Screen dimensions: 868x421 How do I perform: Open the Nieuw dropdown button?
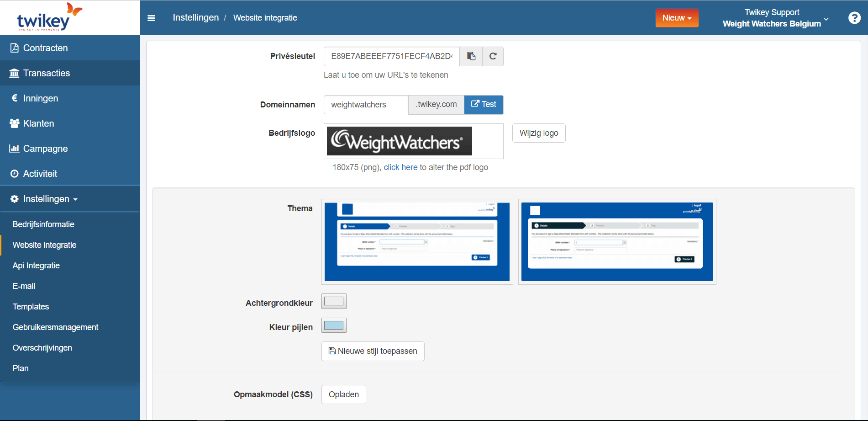click(677, 18)
